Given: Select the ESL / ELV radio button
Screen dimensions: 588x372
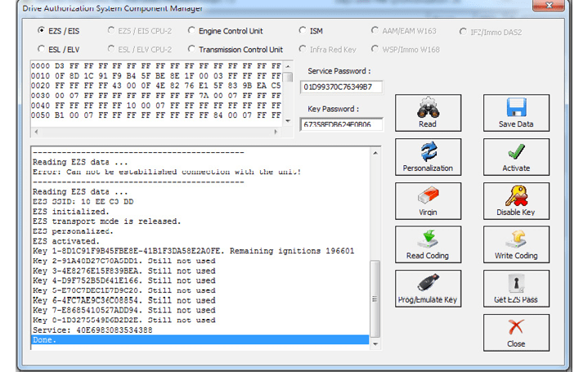Looking at the screenshot, I should point(42,50).
